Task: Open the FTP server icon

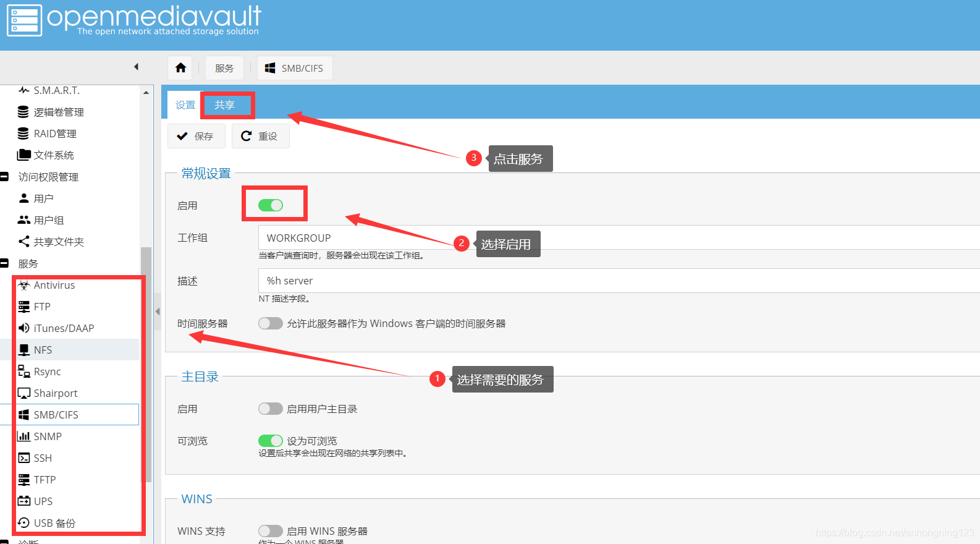Action: click(x=24, y=307)
